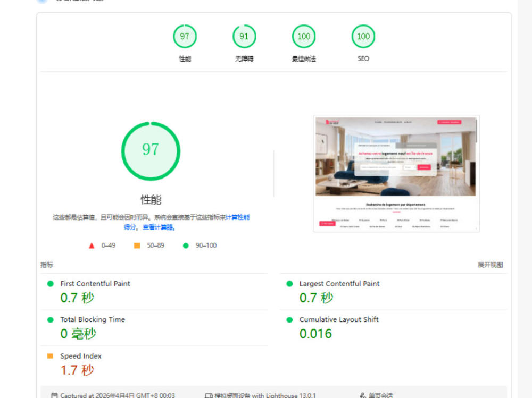Select the Speed Index metric label

click(x=81, y=356)
